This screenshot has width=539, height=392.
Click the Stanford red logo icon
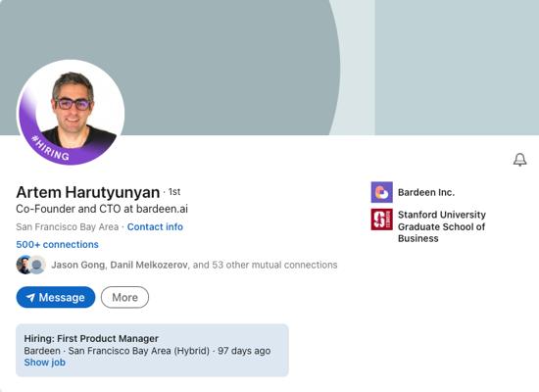381,220
